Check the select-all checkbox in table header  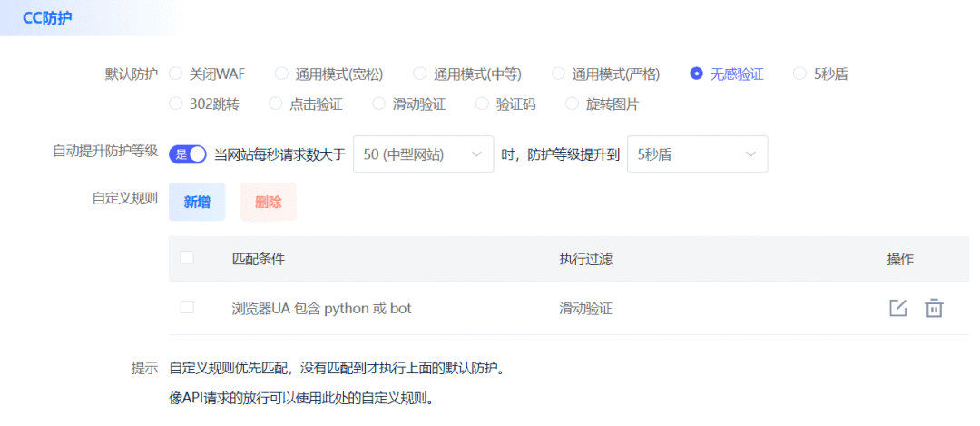pos(187,258)
